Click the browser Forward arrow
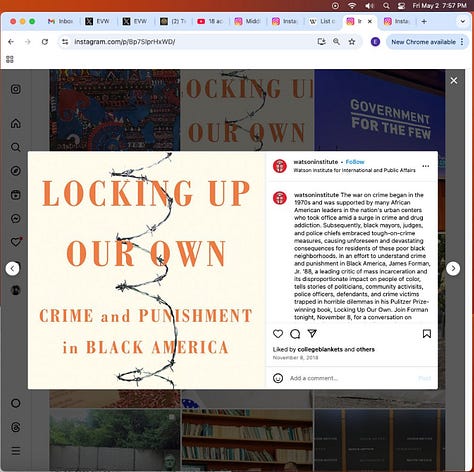The height and width of the screenshot is (472, 474). [x=28, y=42]
